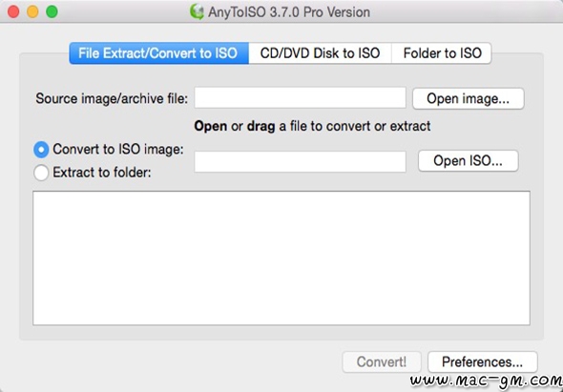Click inside the large empty log area

coord(281,258)
